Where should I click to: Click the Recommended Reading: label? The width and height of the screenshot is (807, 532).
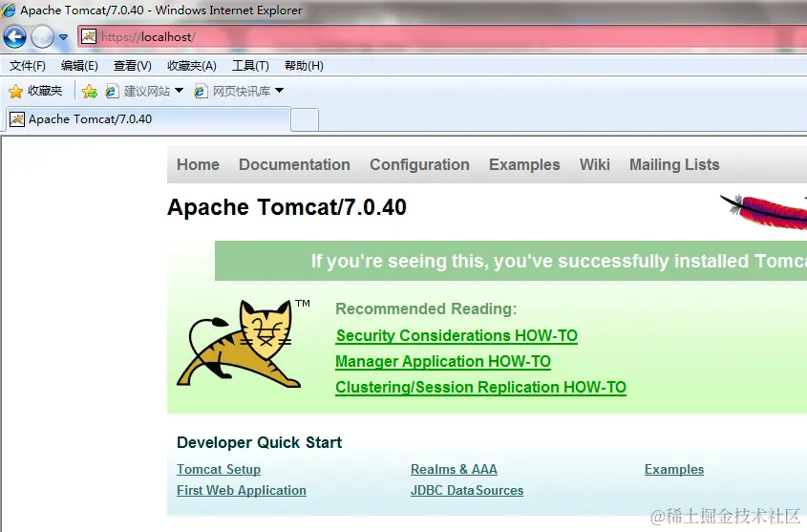tap(426, 309)
